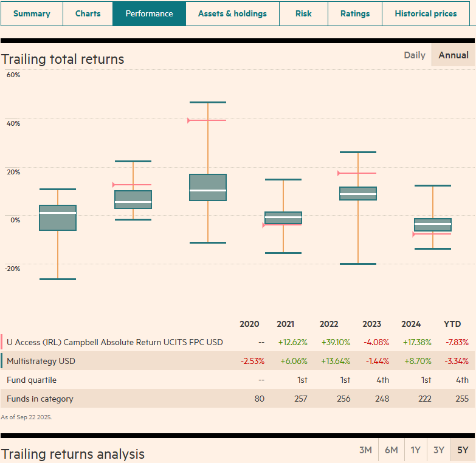The height and width of the screenshot is (463, 476).
Task: Set returns analysis period to 3M
Action: pyautogui.click(x=365, y=450)
